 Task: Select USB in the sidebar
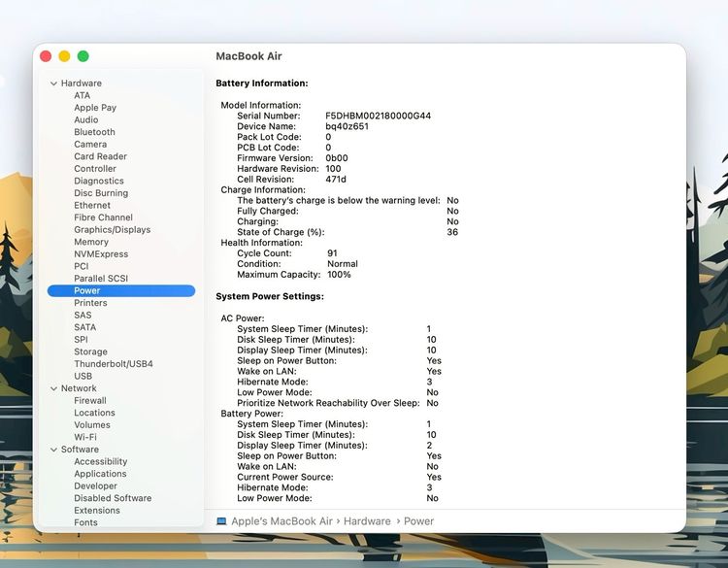pyautogui.click(x=83, y=376)
